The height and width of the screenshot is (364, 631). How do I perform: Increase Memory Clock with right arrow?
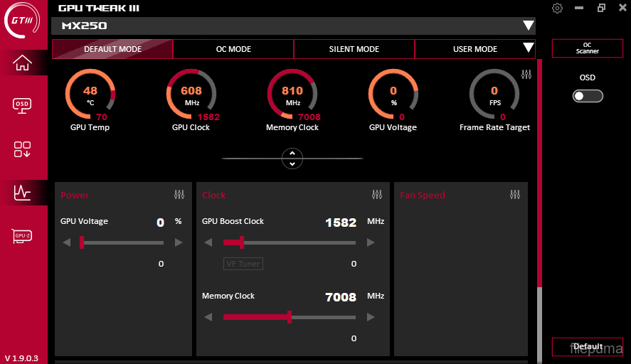coord(371,317)
